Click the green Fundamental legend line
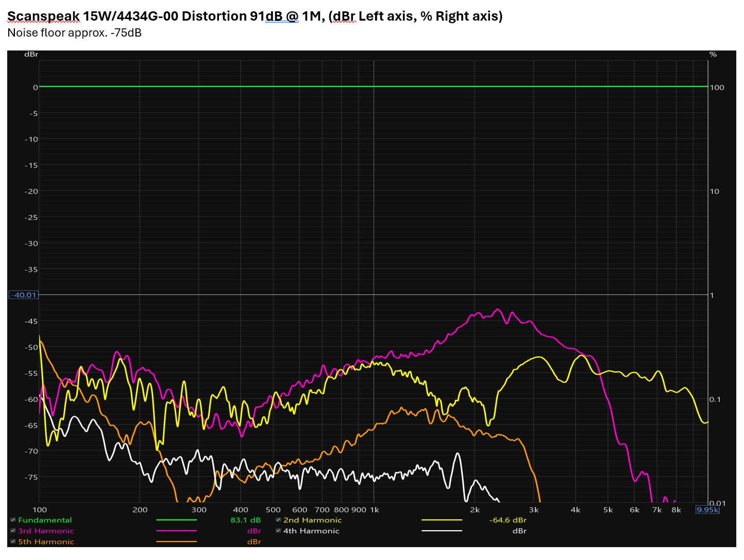 click(x=176, y=520)
